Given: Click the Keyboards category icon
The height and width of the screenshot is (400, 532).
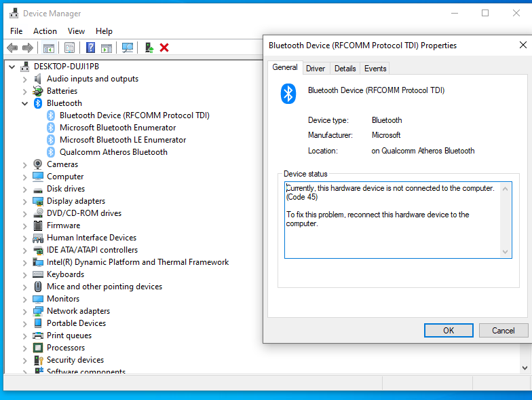Looking at the screenshot, I should point(38,274).
